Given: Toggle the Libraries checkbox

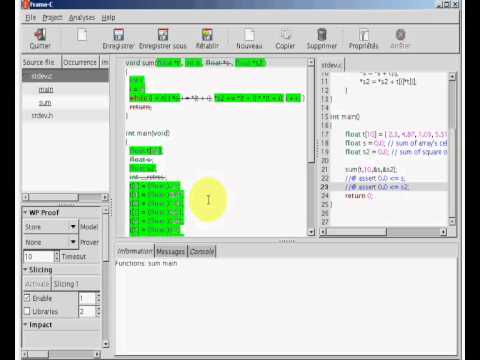Looking at the screenshot, I should click(x=27, y=311).
